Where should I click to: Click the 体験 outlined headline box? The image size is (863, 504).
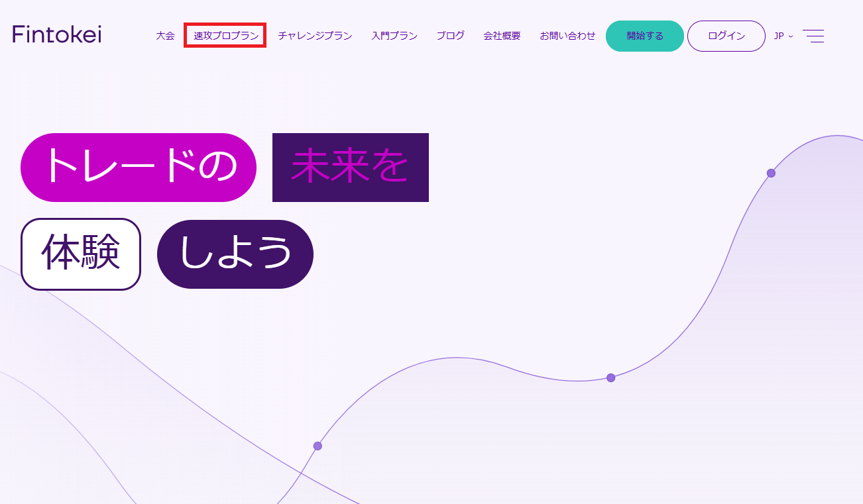pos(81,254)
